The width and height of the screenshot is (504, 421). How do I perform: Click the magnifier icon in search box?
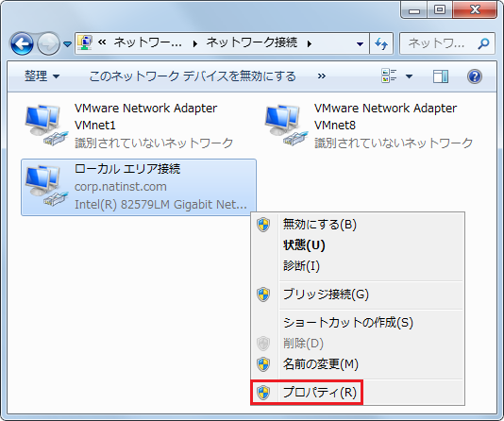coord(483,43)
